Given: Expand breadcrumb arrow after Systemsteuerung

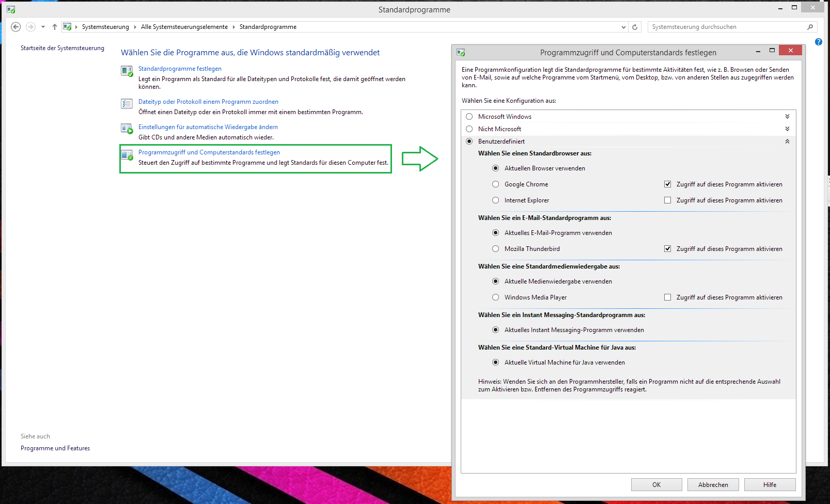Looking at the screenshot, I should pyautogui.click(x=135, y=27).
